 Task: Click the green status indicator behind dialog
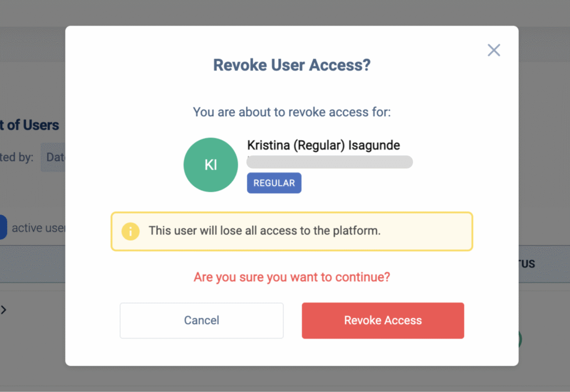(x=520, y=339)
